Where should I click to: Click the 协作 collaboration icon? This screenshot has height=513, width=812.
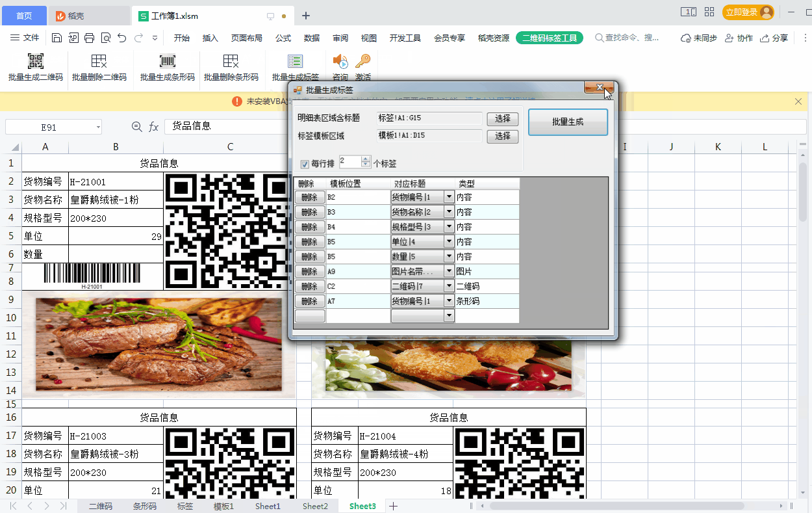tap(730, 38)
